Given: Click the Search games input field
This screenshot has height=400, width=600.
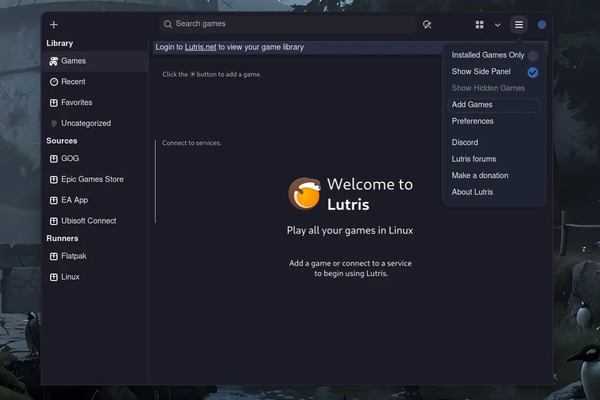Looking at the screenshot, I should [x=288, y=24].
